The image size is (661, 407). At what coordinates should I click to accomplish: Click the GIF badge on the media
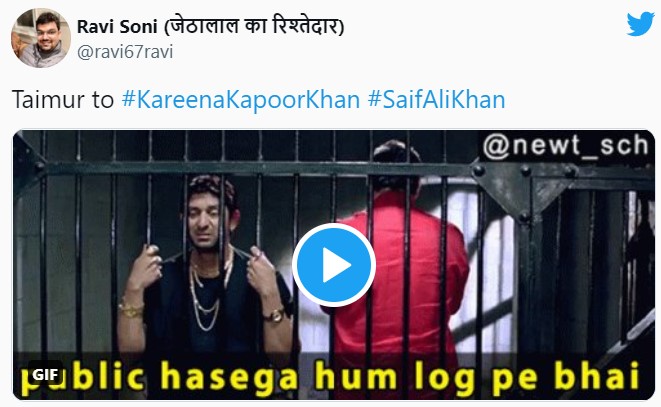click(x=45, y=375)
